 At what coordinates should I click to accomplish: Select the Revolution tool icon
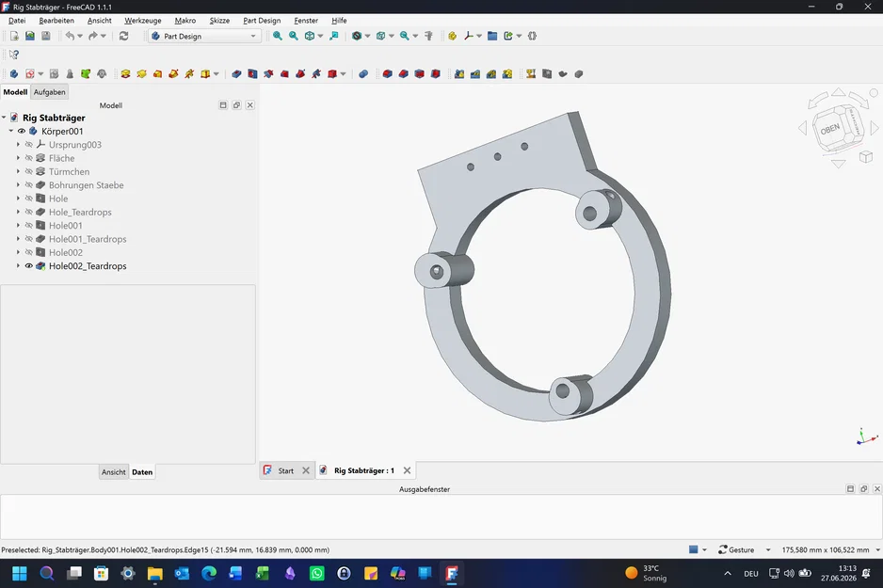[x=141, y=73]
